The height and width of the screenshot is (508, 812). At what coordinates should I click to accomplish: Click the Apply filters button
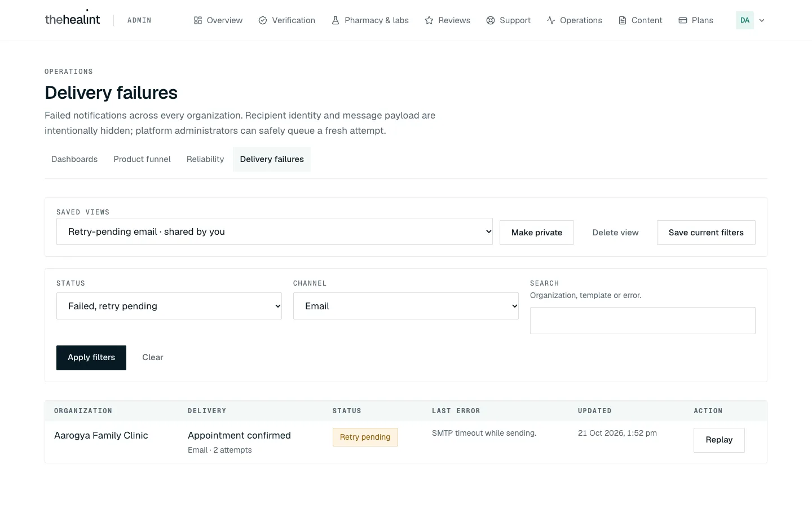[x=91, y=358]
